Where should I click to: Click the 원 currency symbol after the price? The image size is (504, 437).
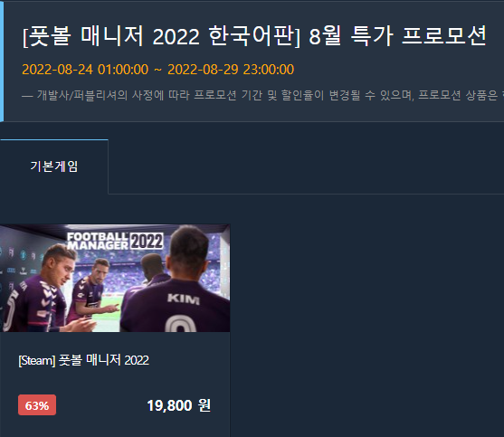pyautogui.click(x=204, y=405)
